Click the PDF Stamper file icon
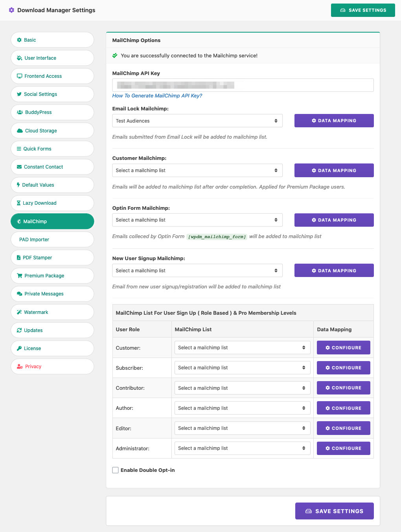The height and width of the screenshot is (532, 401). [19, 257]
